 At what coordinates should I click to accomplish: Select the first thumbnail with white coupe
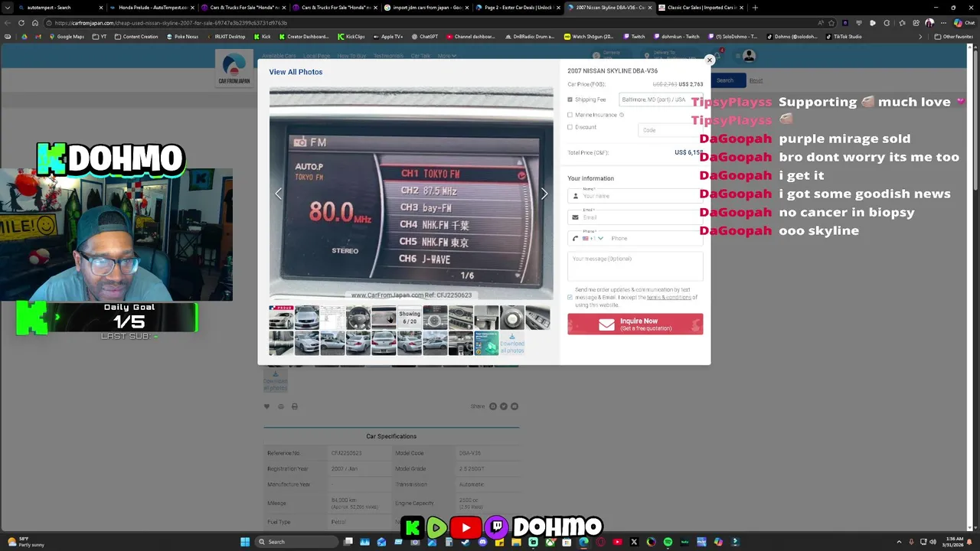click(x=281, y=318)
